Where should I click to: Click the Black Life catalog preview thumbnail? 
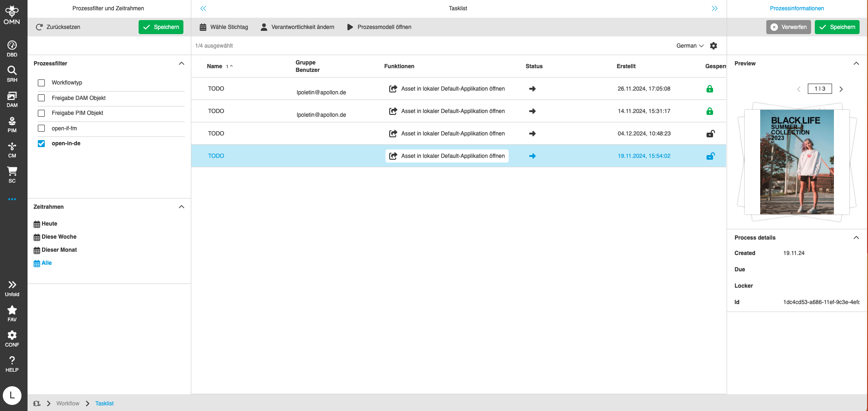click(797, 162)
